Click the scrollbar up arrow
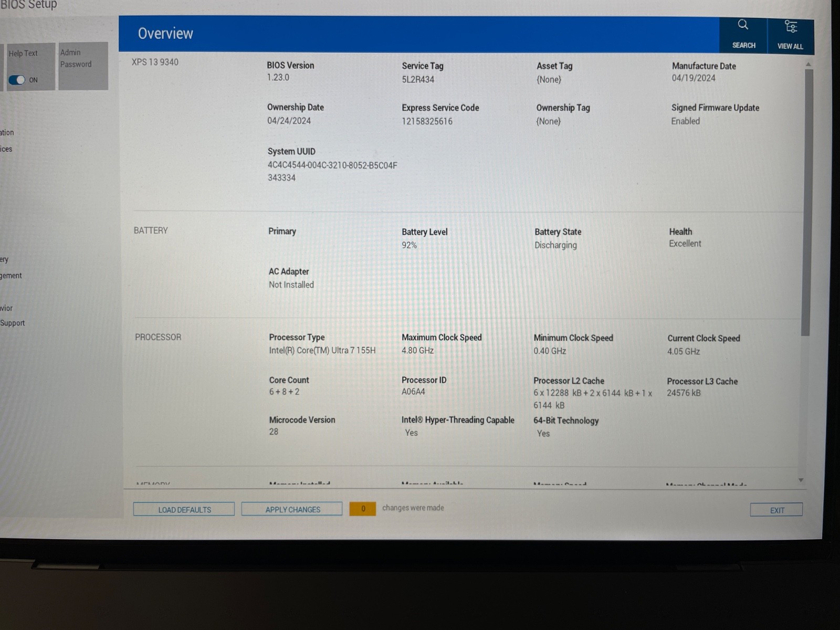840x630 pixels. [x=808, y=64]
